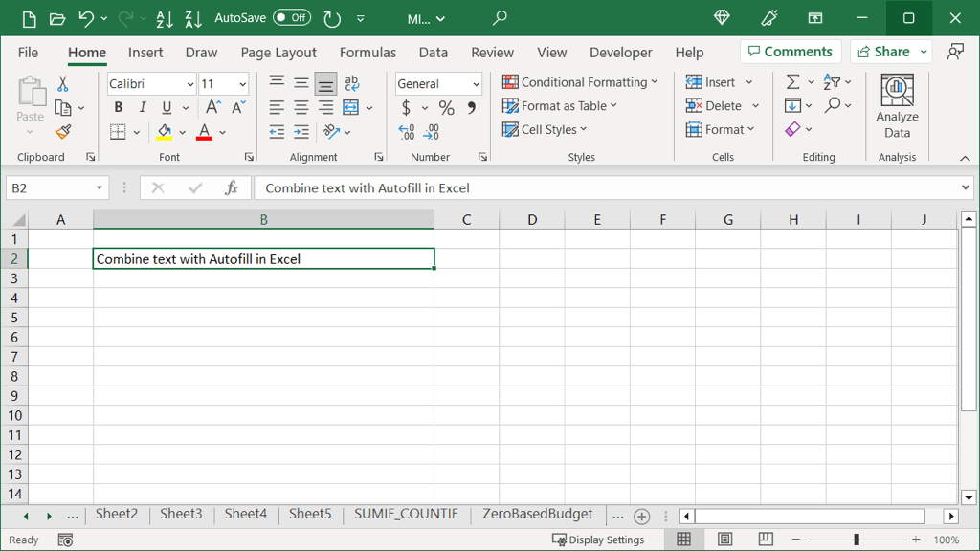Image resolution: width=980 pixels, height=551 pixels.
Task: Apply Bold formatting to the cell
Action: pyautogui.click(x=119, y=107)
